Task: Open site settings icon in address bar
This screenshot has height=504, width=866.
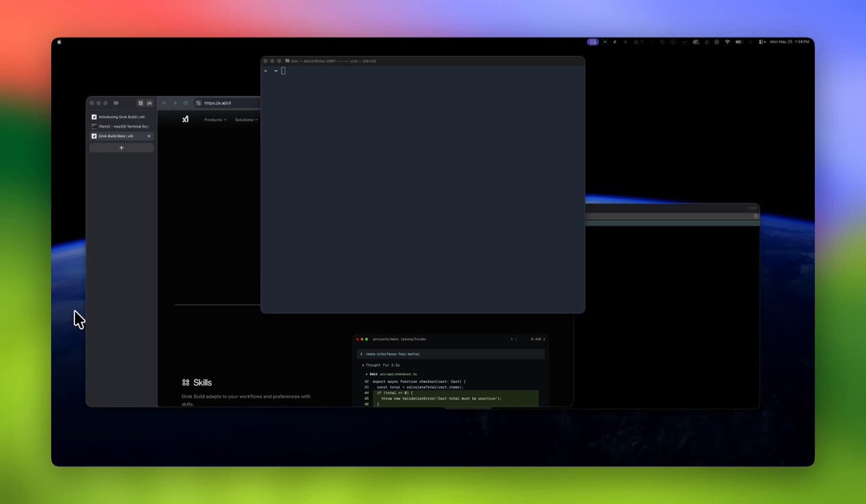Action: click(199, 103)
